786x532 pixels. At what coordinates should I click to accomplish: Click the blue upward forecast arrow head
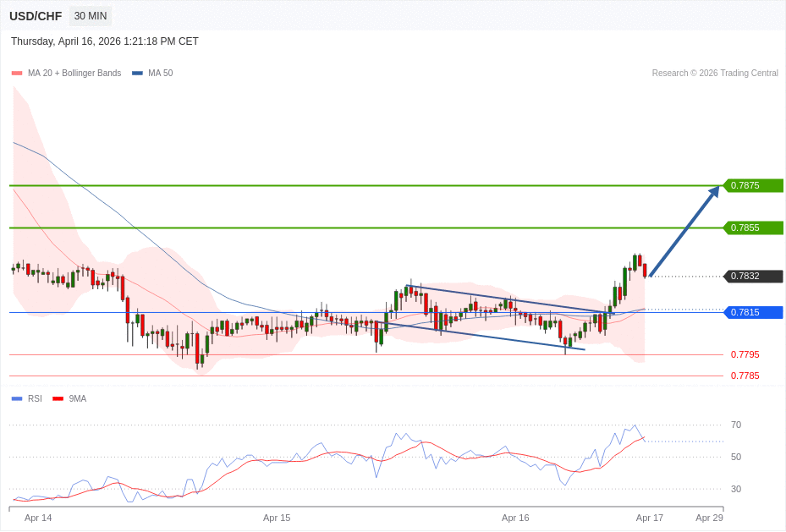click(x=713, y=192)
